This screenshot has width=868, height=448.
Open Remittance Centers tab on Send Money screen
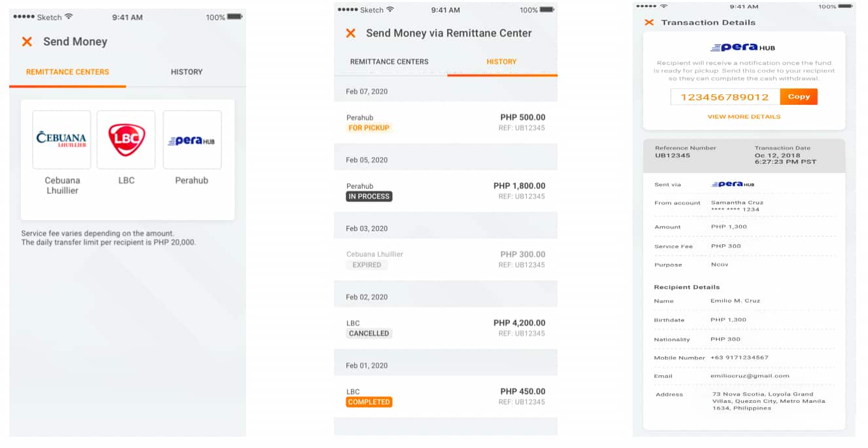[67, 72]
